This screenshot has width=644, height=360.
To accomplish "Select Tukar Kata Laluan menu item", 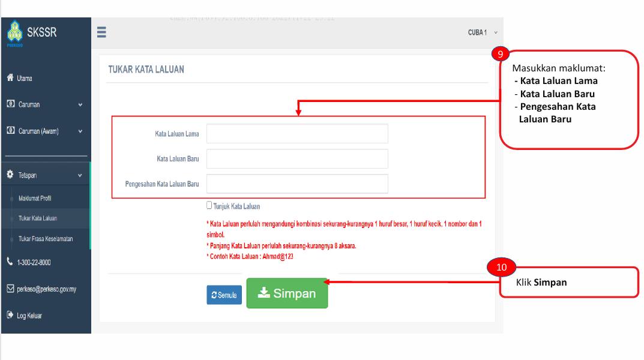I will coord(38,218).
